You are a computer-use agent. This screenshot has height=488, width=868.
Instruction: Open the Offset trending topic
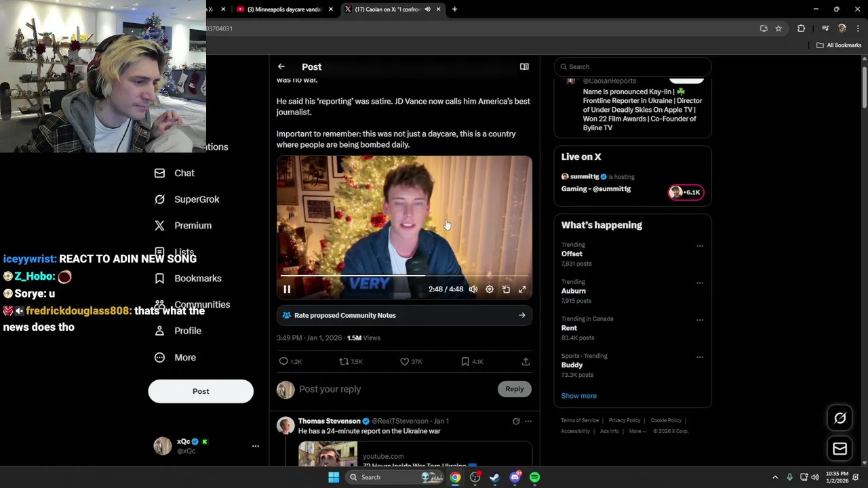click(x=572, y=254)
